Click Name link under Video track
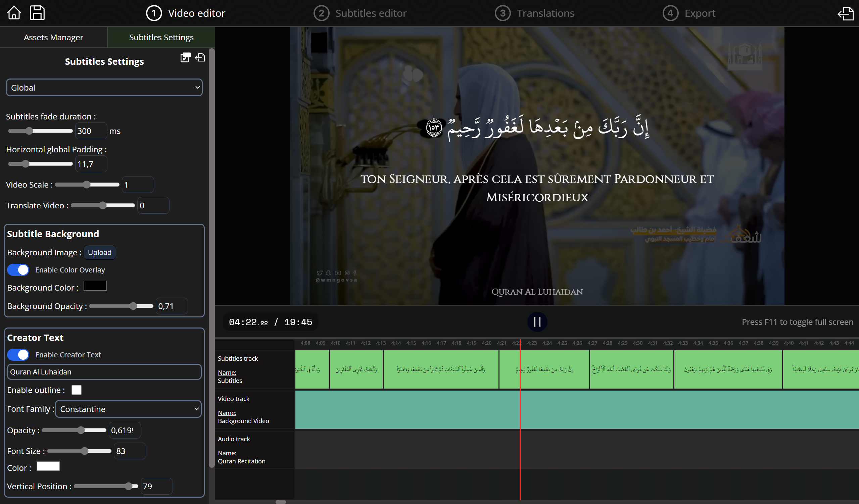859x504 pixels. coord(227,413)
